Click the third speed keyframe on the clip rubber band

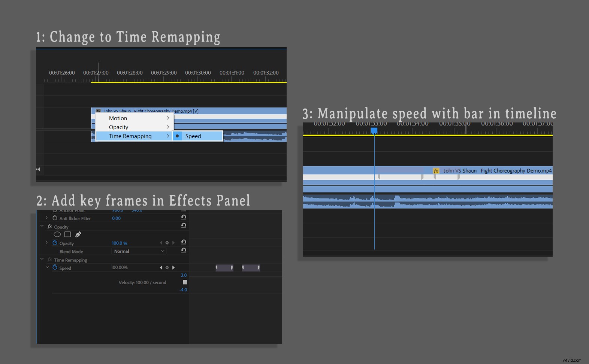coord(435,176)
